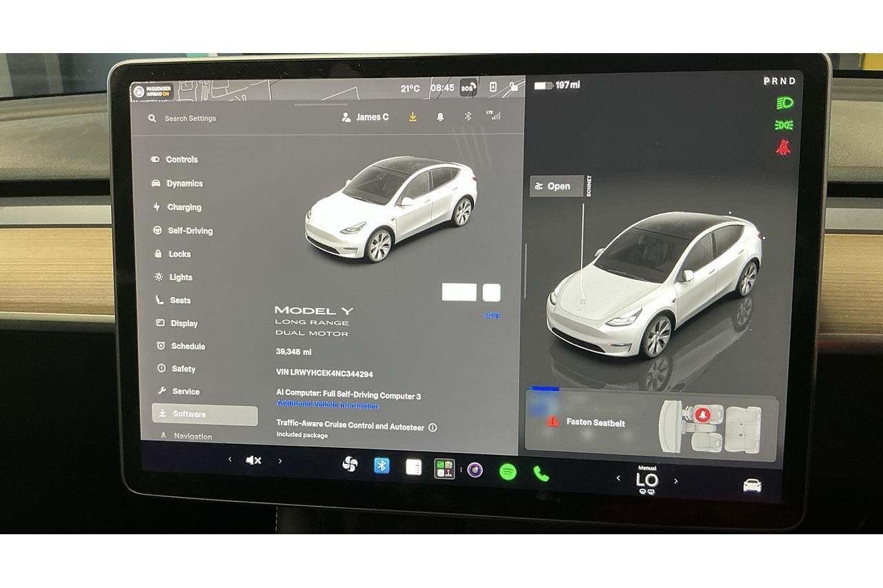Image resolution: width=883 pixels, height=588 pixels.
Task: Tap the red seatbelt marker on seat diagram
Action: [x=702, y=414]
